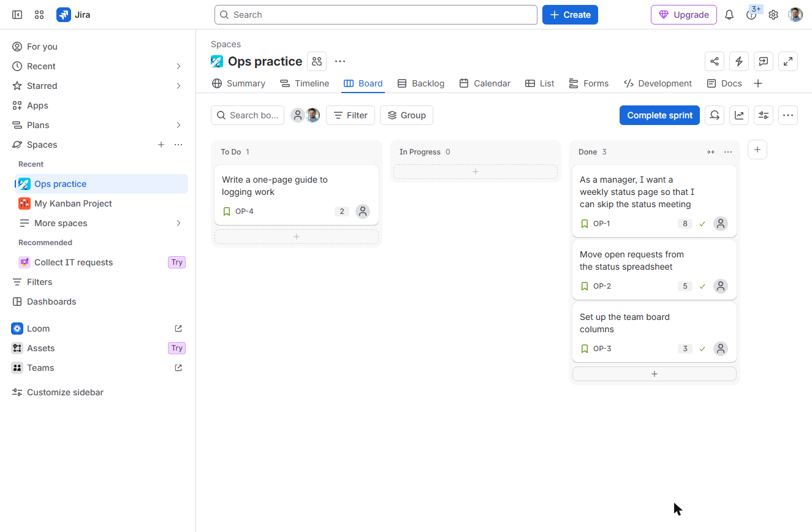Switch to the Forms tab
Screen dimensions: 812x532
click(589, 83)
